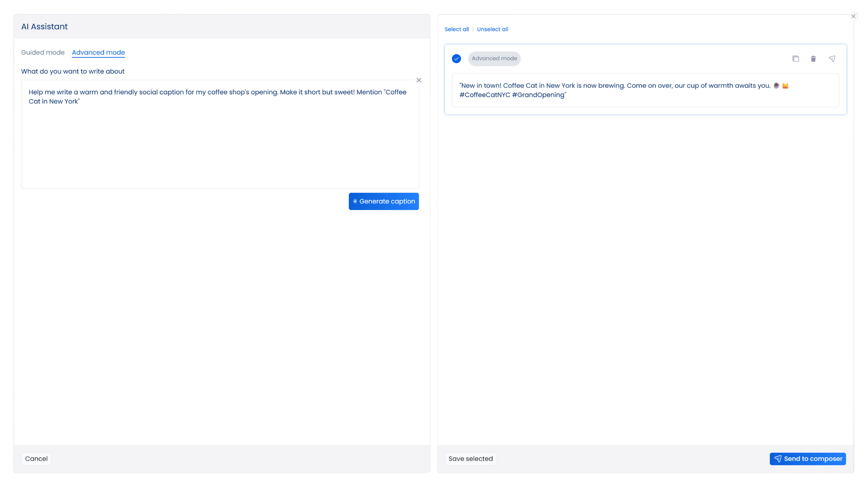The height and width of the screenshot is (488, 868).
Task: Close the AI Assistant dialog
Action: [x=853, y=16]
